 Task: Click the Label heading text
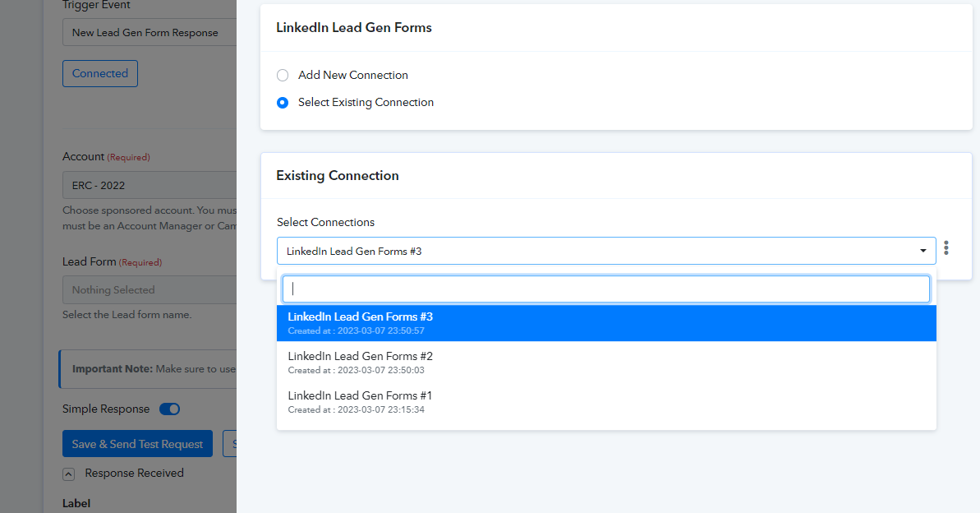click(x=76, y=504)
